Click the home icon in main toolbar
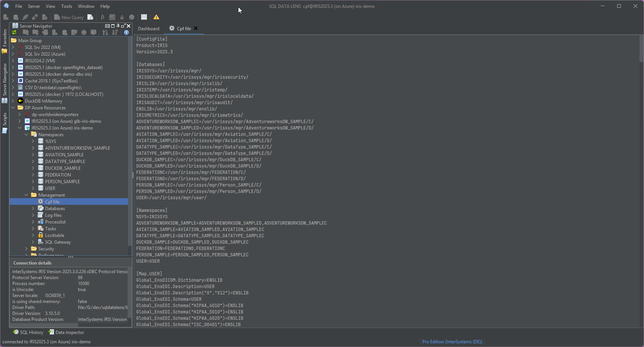Screen dimensions: 644x347 (x=122, y=17)
